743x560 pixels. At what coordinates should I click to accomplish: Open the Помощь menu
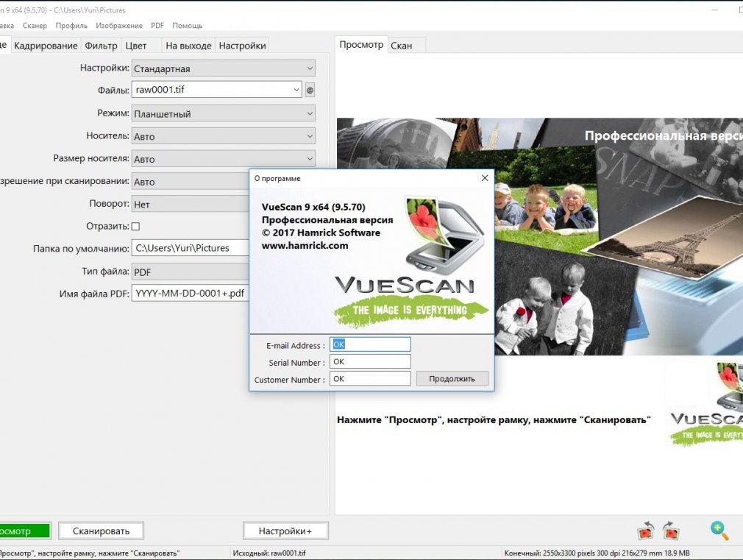click(187, 26)
